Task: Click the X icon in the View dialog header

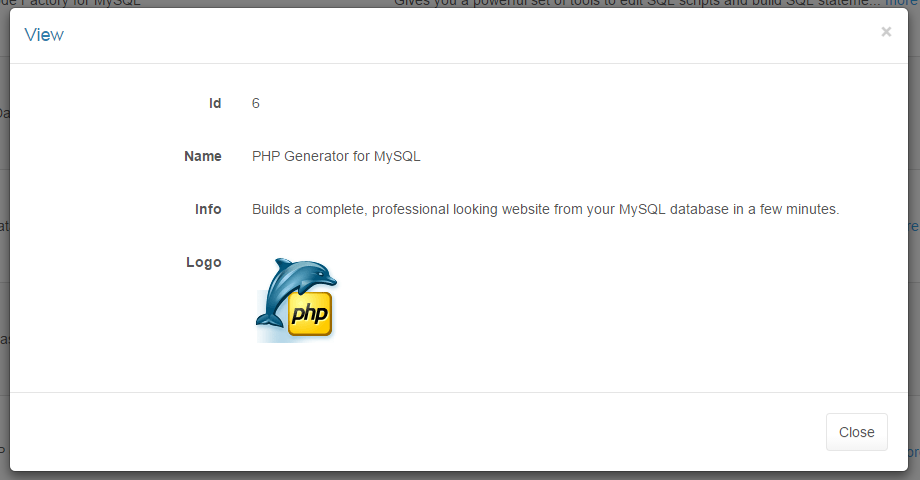Action: tap(885, 32)
